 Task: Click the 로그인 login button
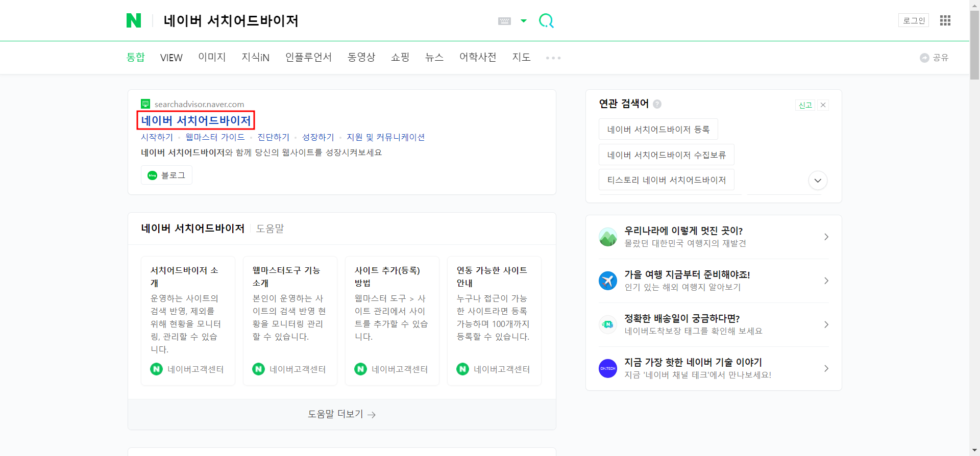tap(914, 20)
